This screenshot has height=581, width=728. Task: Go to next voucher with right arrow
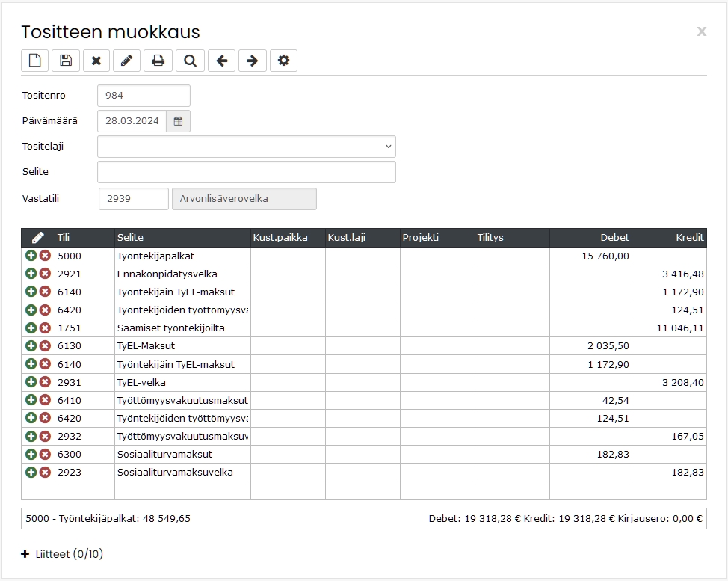(x=252, y=61)
